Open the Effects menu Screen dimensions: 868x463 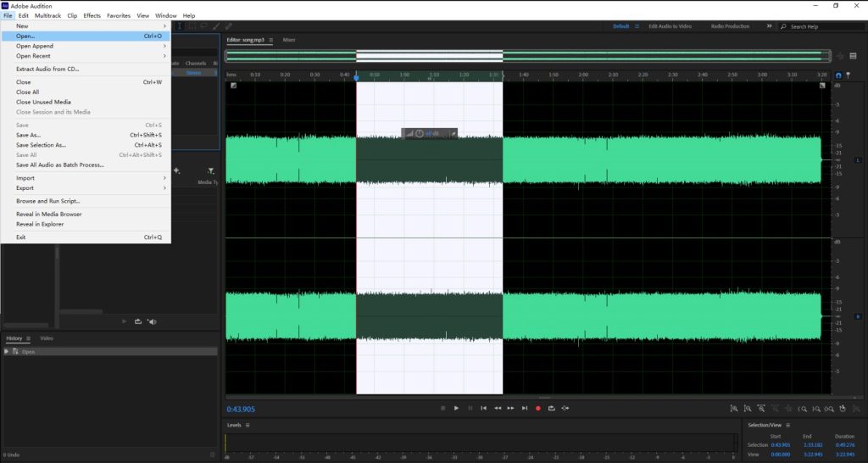point(92,15)
